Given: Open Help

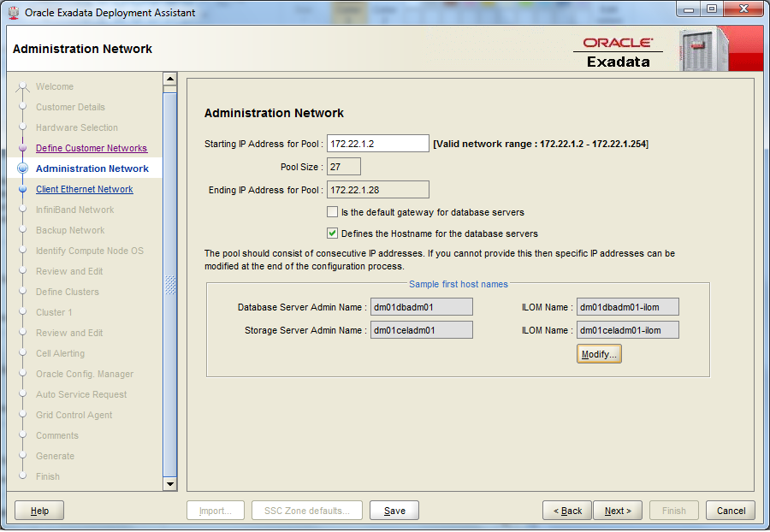Looking at the screenshot, I should point(38,510).
